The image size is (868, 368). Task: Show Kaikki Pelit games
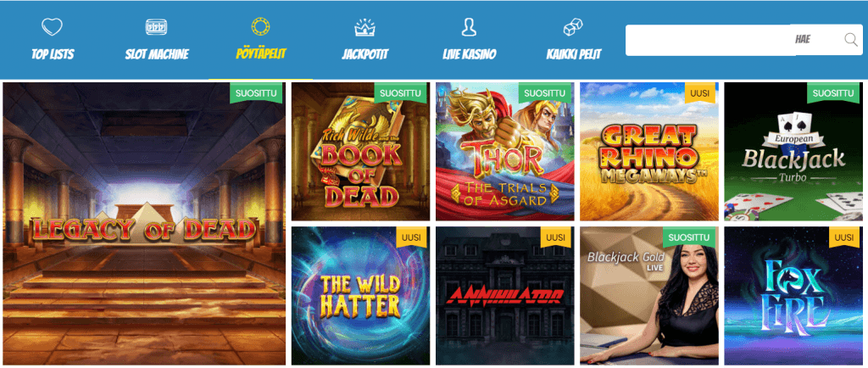tap(574, 54)
